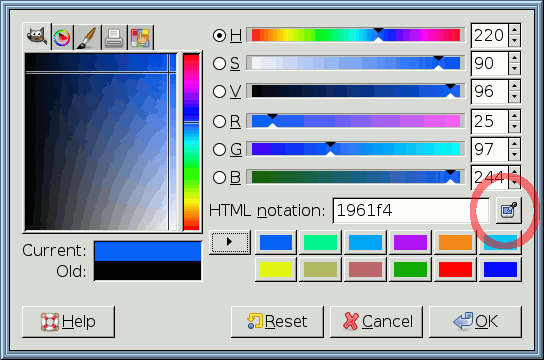This screenshot has width=544, height=360.
Task: Select the B blue radio button
Action: (x=219, y=177)
